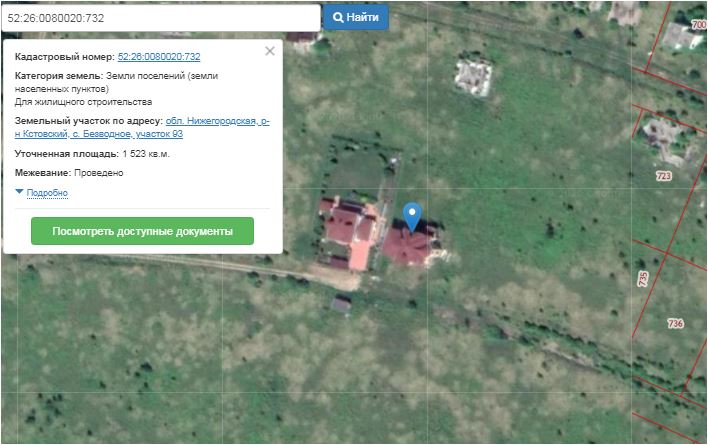Click the Уточненная площадь value 1 523 кв.м.
This screenshot has width=708, height=445.
[146, 154]
